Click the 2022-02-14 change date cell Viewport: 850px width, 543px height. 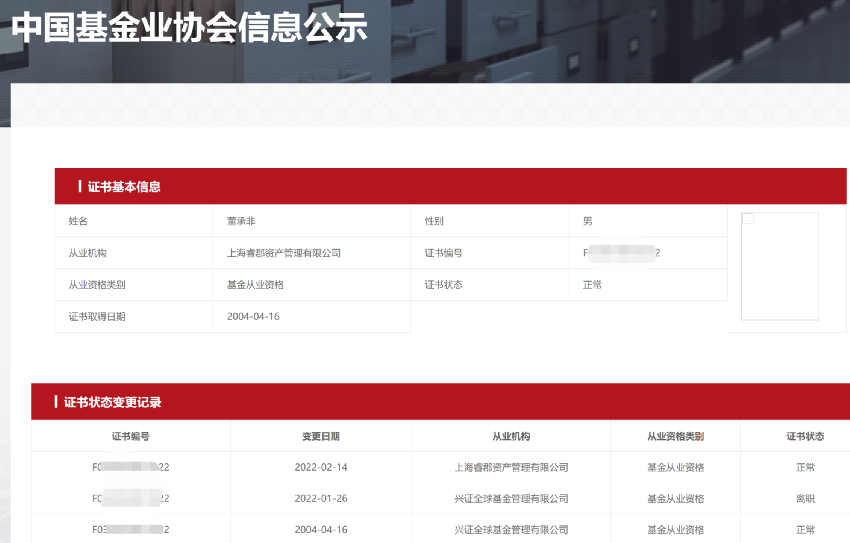click(x=321, y=467)
